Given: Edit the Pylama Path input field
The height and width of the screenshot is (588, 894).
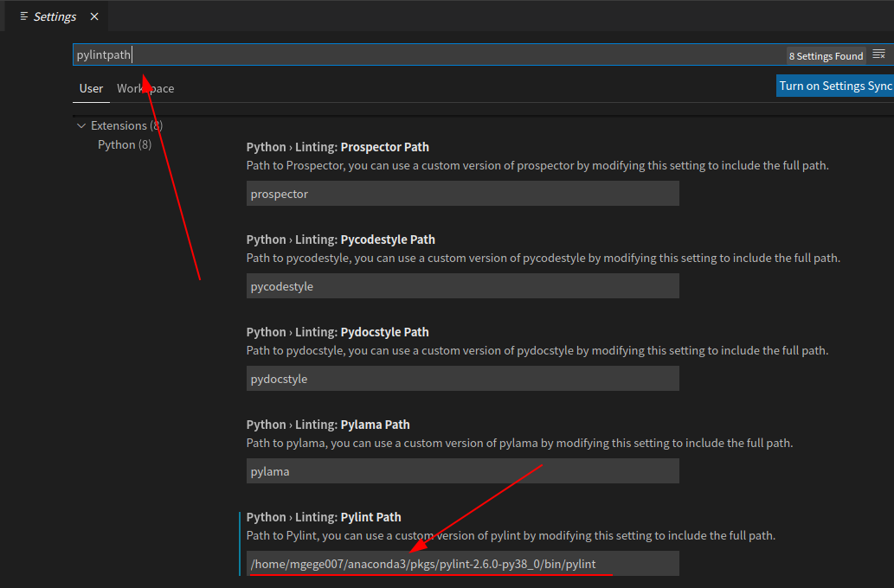Looking at the screenshot, I should click(462, 471).
